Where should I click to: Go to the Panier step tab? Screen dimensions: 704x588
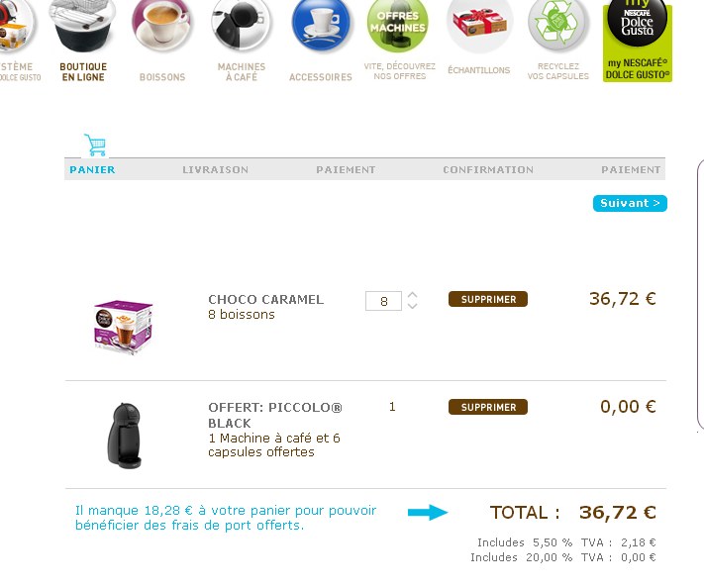coord(92,169)
